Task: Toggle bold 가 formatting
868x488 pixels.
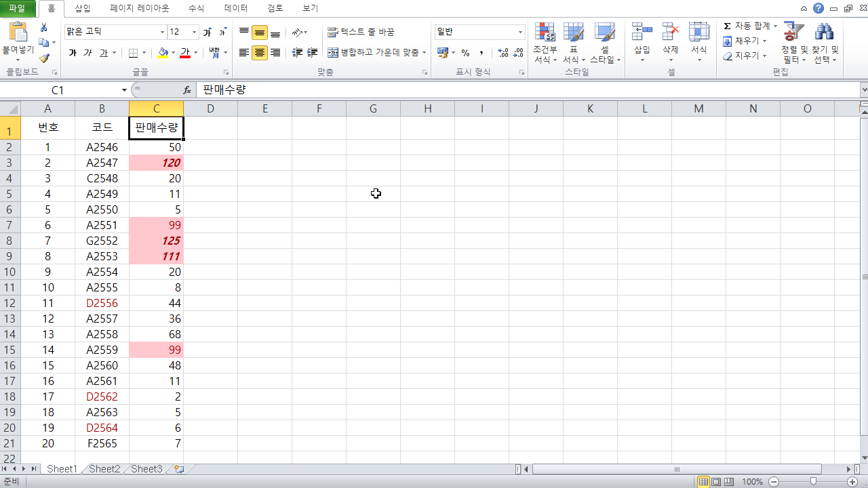Action: tap(73, 53)
